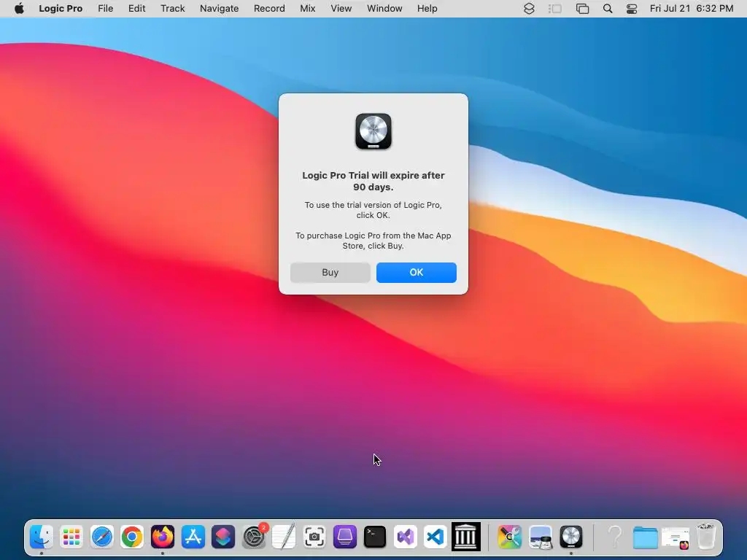Launch Google Chrome from the Dock
The image size is (747, 560).
click(x=132, y=537)
